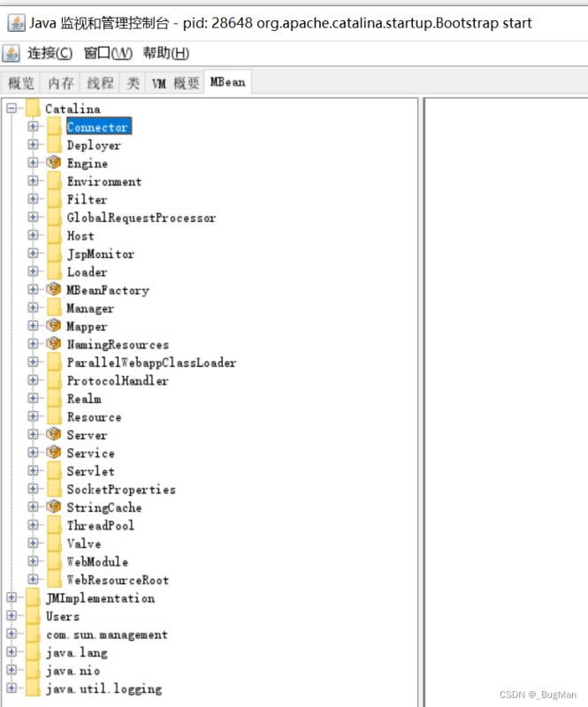The width and height of the screenshot is (588, 707).
Task: Select the Catalina domain label
Action: (73, 109)
